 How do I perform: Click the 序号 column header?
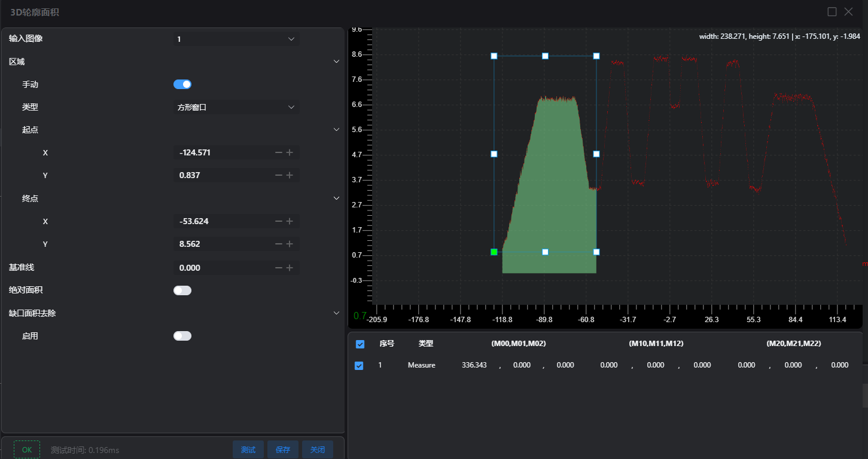click(387, 344)
